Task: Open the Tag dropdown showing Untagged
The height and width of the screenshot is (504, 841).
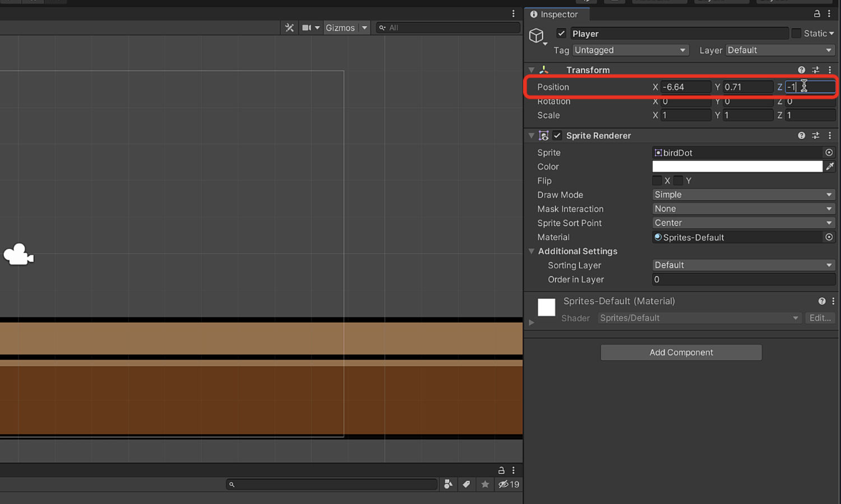Action: pos(630,50)
